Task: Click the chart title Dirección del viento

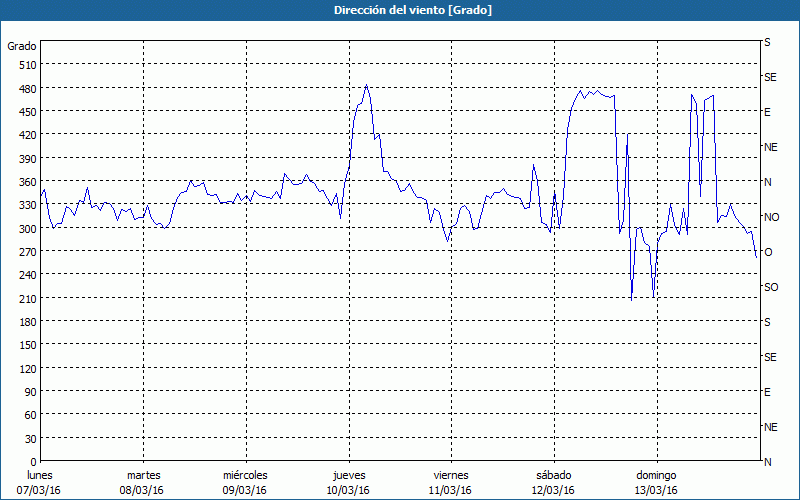Action: point(399,10)
